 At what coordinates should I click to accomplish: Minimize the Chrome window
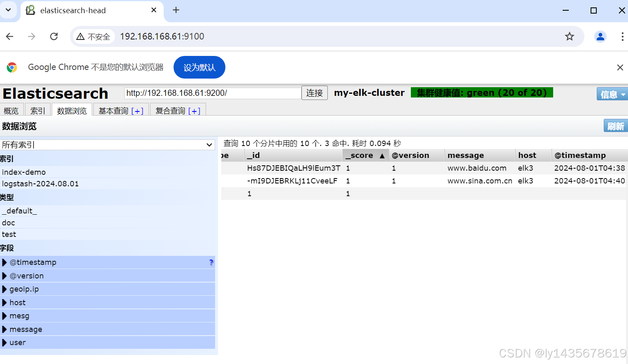tap(566, 10)
